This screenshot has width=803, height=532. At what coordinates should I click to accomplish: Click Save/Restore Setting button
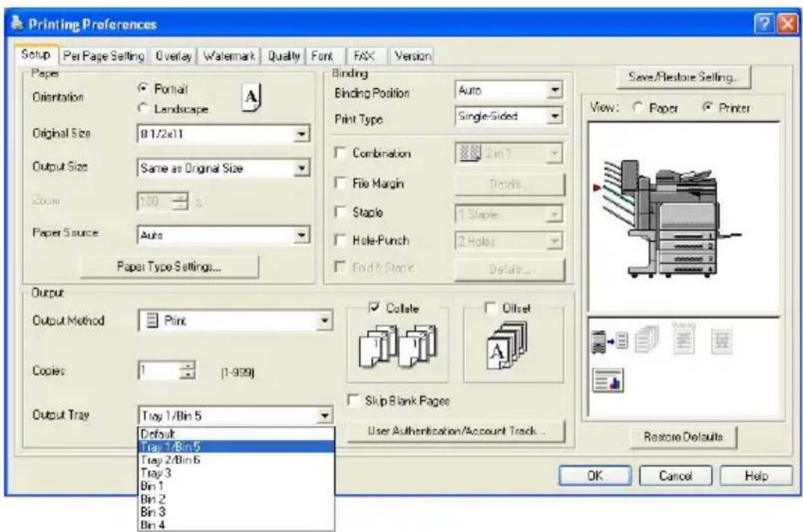[683, 77]
